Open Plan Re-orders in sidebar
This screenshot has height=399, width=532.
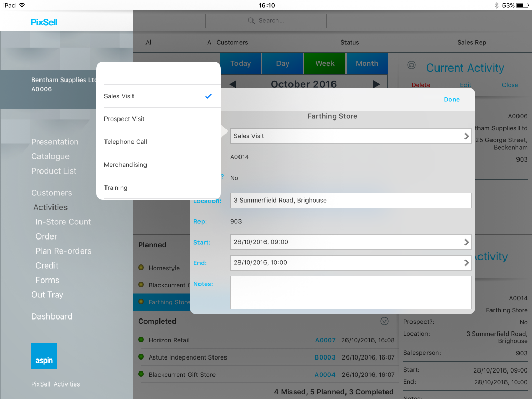click(x=63, y=251)
